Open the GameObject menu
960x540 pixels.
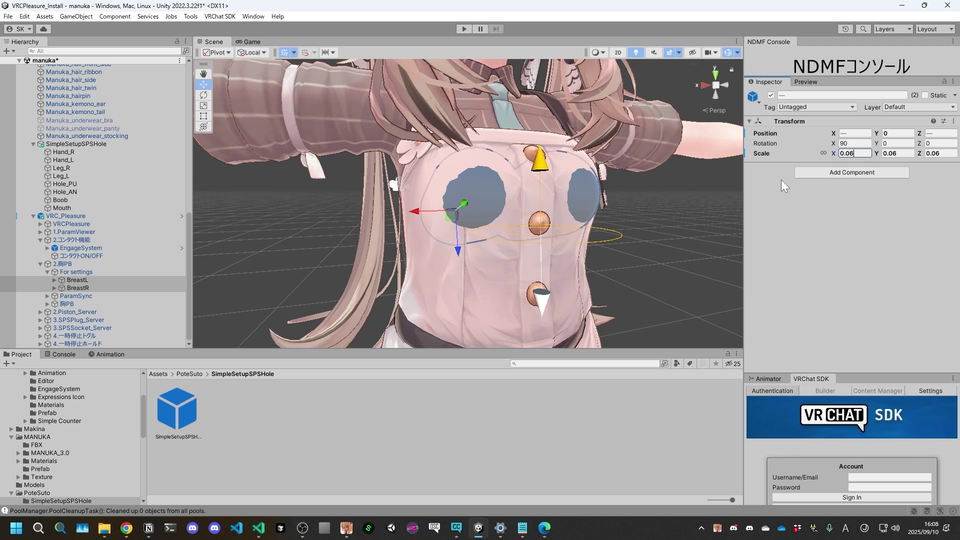[x=76, y=17]
